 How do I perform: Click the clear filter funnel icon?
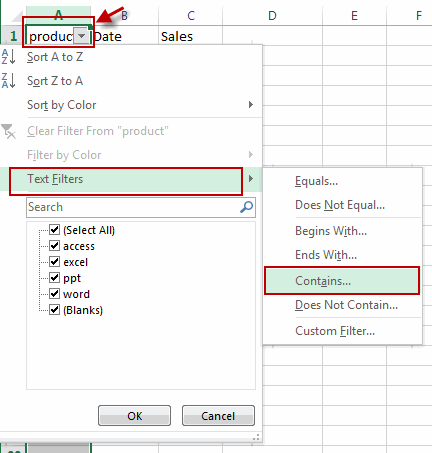8,131
